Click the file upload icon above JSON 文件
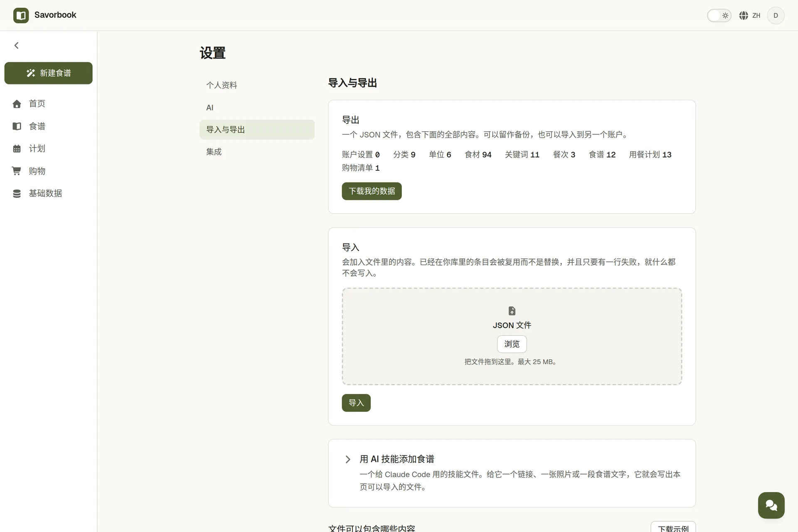Screen dimensions: 798x532 pos(512,311)
